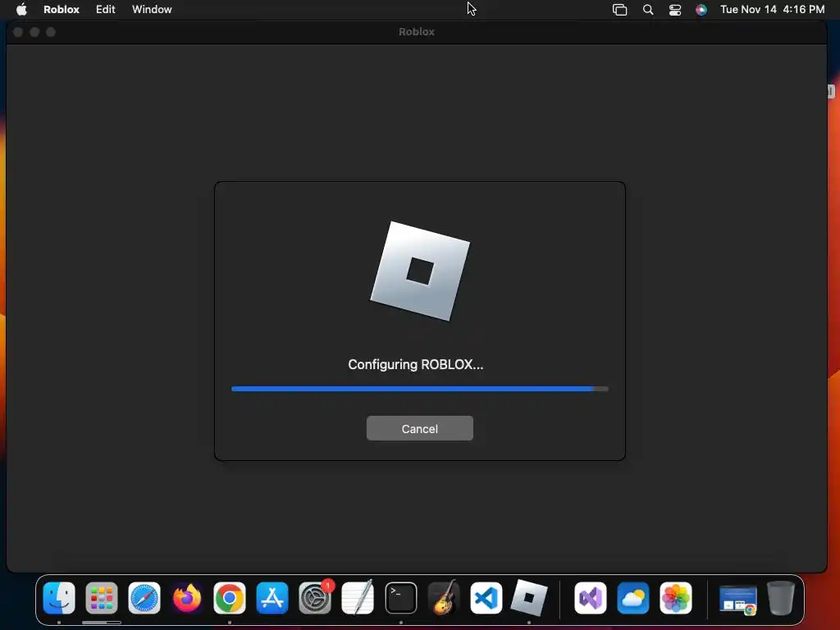Screen dimensions: 840x630
Task: Launch Safari from the Dock
Action: (x=144, y=598)
